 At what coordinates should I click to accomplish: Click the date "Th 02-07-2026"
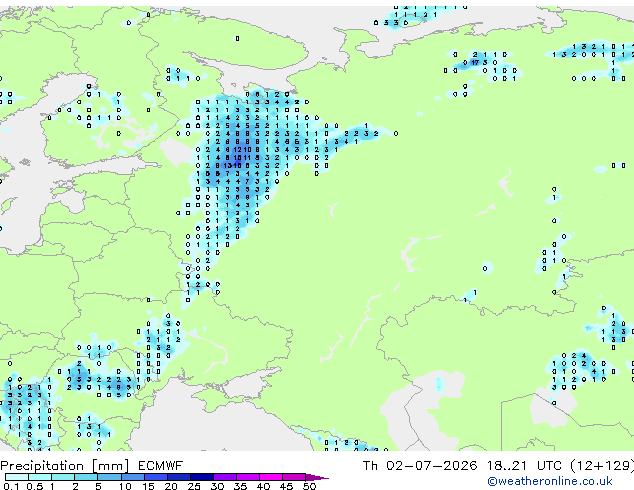click(x=420, y=466)
